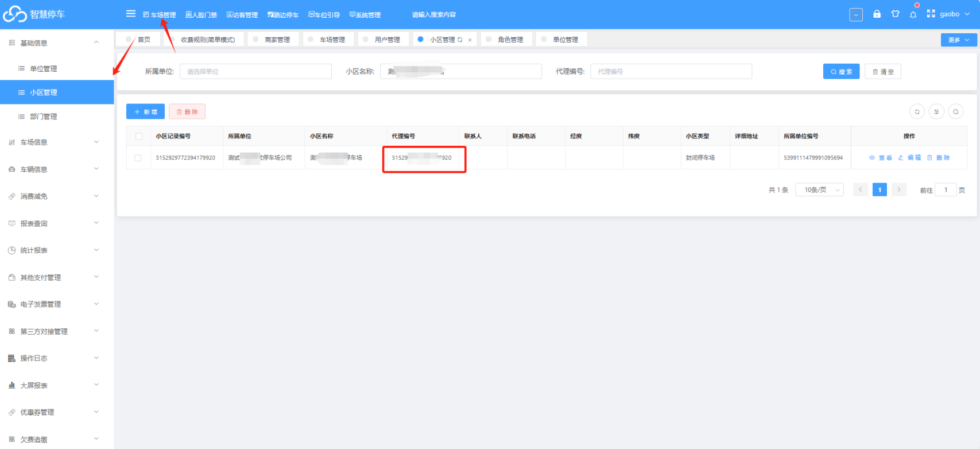Click the 新增 button
This screenshot has height=449, width=980.
pos(145,111)
